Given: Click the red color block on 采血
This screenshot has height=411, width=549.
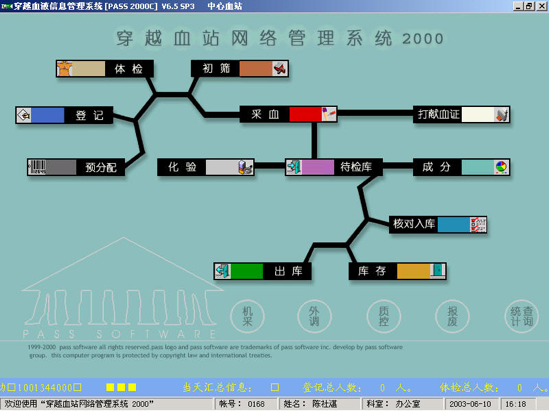Looking at the screenshot, I should [x=305, y=114].
